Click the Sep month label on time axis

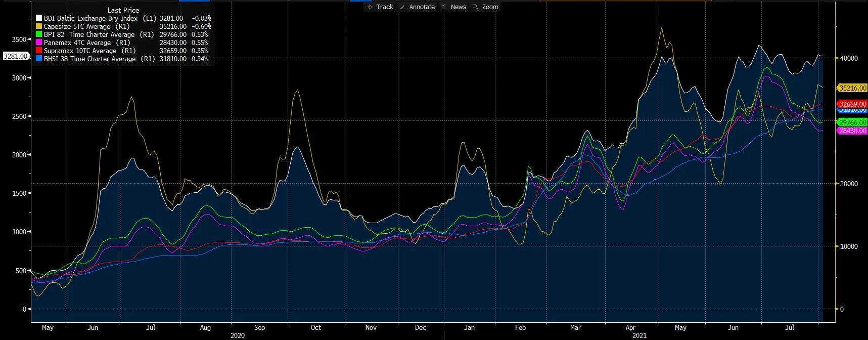coord(259,327)
